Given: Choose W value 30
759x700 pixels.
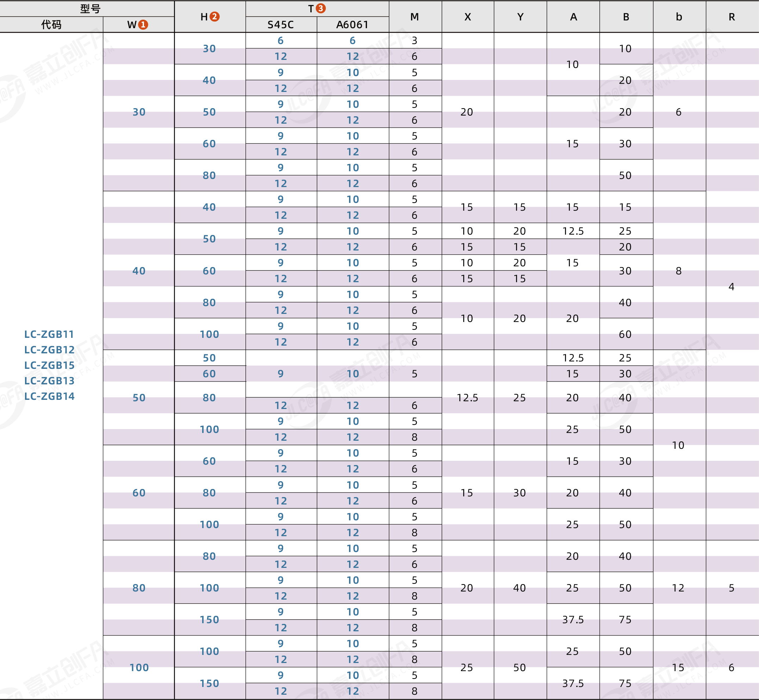Looking at the screenshot, I should [x=139, y=112].
